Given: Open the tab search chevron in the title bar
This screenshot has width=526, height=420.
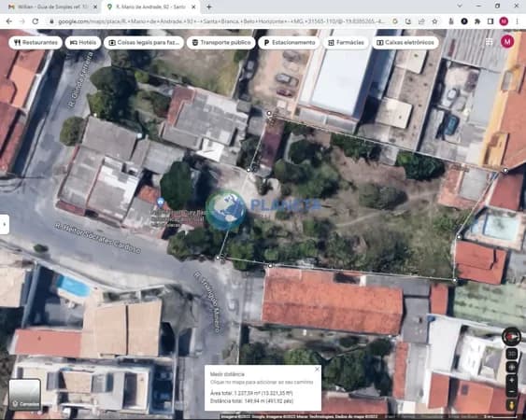Looking at the screenshot, I should click(x=460, y=6).
